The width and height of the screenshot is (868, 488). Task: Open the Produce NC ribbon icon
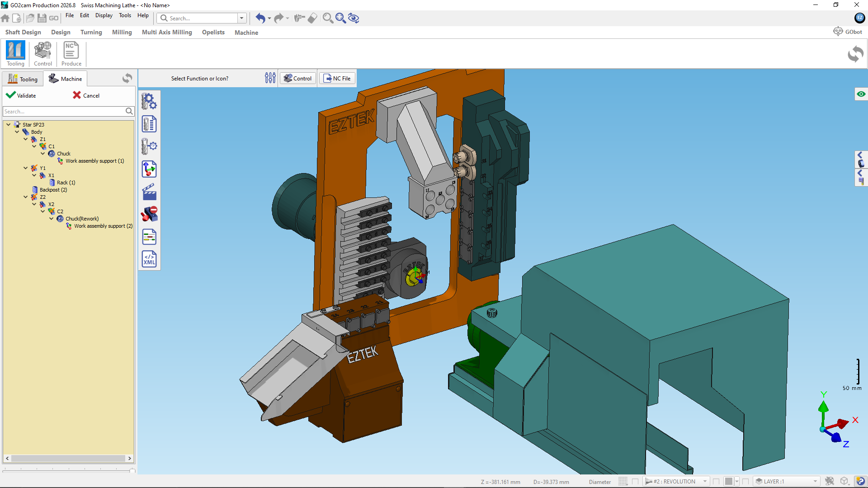71,54
